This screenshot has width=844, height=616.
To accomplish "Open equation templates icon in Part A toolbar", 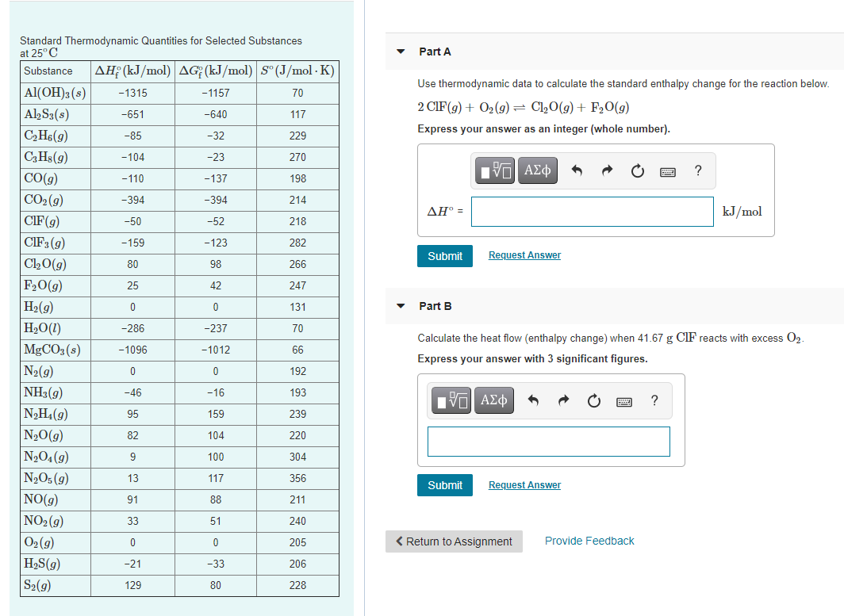I will pos(493,170).
